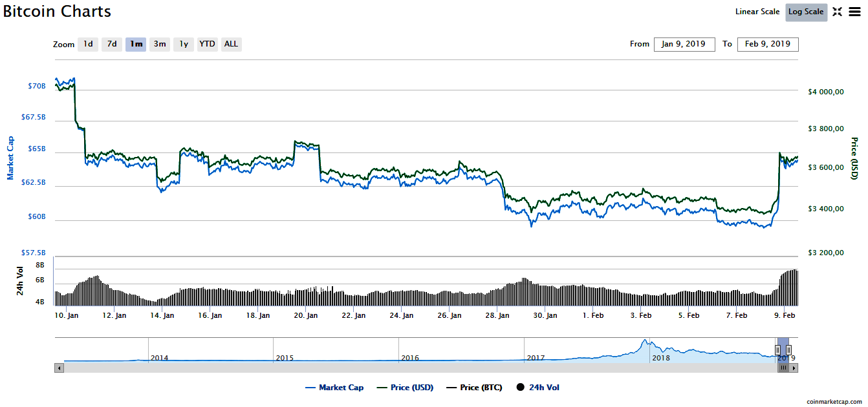
Task: Click the 24h Vol legend circle marker
Action: [520, 387]
